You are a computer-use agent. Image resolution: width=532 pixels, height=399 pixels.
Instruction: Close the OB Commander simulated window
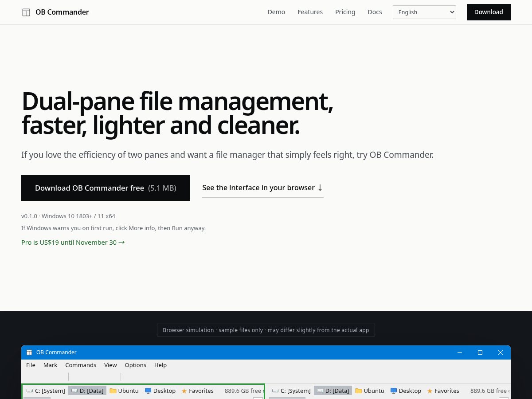[x=501, y=352]
